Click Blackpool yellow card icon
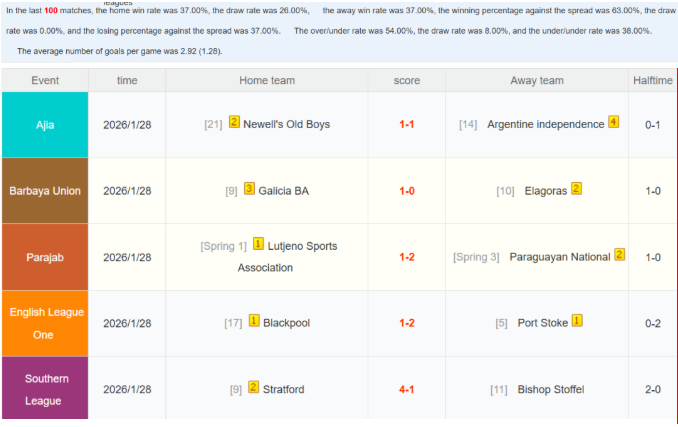The height and width of the screenshot is (427, 678). tap(253, 322)
